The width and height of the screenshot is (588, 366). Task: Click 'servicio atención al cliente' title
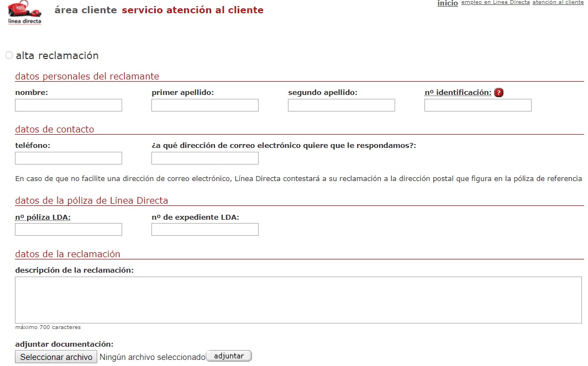(x=193, y=10)
